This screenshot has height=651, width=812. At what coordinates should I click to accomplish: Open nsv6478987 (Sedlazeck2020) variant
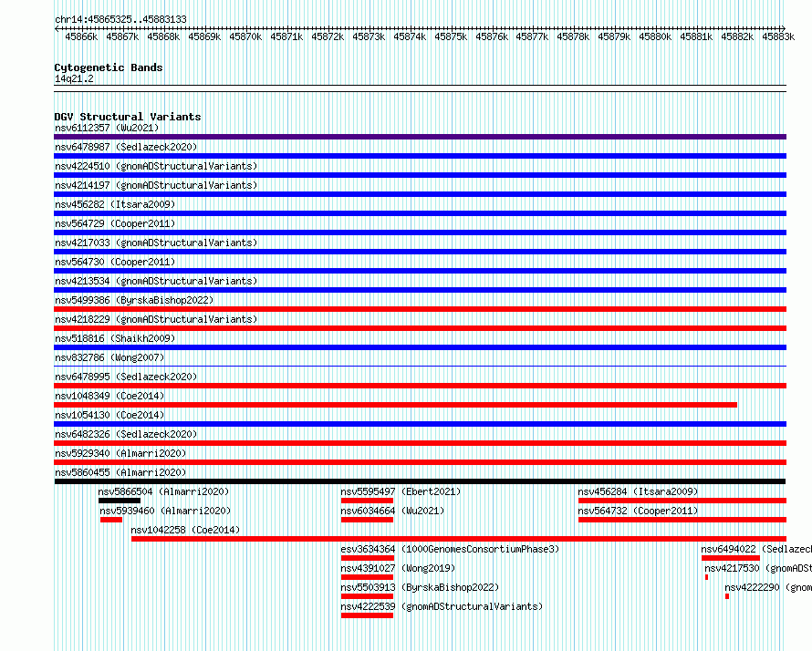click(126, 147)
